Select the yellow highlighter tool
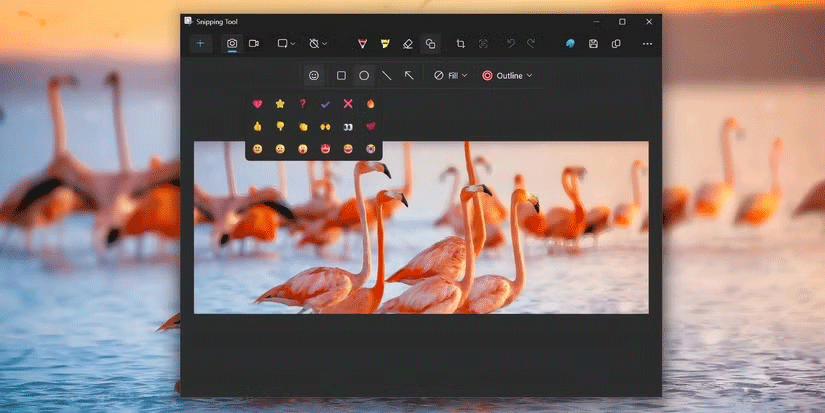Screen dimensions: 825x413 pos(385,44)
